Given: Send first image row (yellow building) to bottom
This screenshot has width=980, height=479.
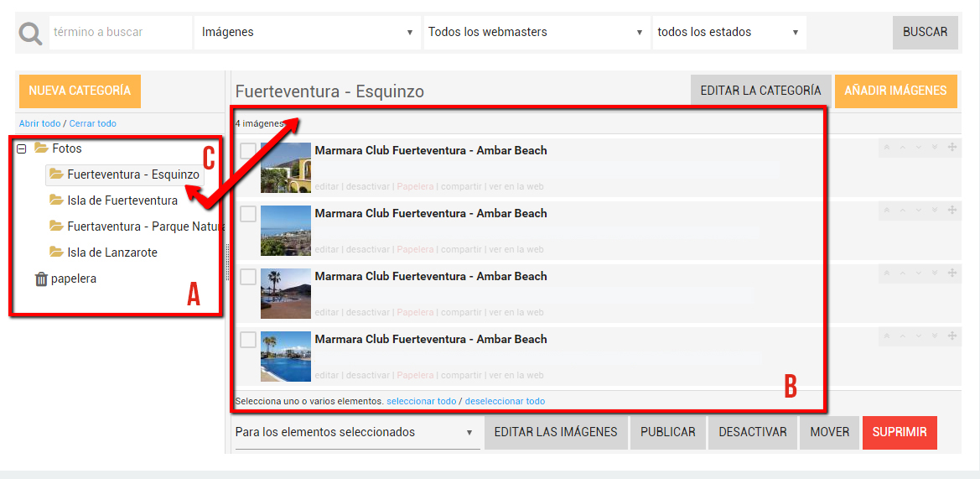Looking at the screenshot, I should tap(935, 148).
